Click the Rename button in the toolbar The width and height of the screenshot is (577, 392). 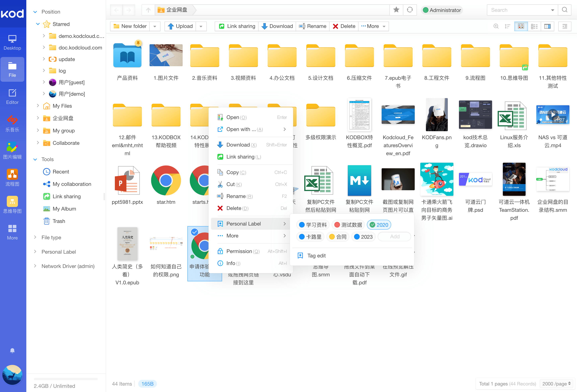(x=313, y=26)
